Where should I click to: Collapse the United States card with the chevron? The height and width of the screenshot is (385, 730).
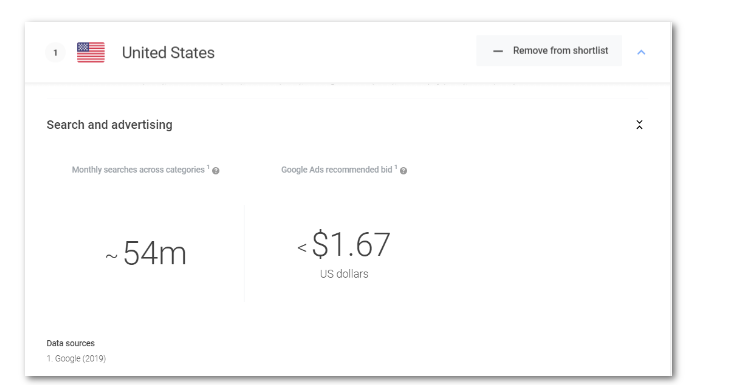pyautogui.click(x=641, y=52)
